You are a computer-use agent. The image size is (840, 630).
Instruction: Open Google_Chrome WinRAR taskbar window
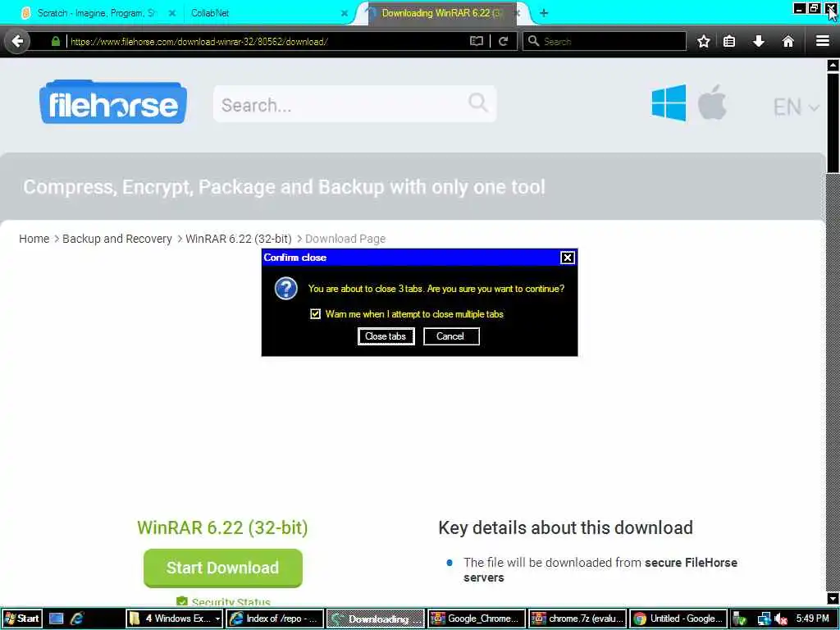(x=477, y=619)
